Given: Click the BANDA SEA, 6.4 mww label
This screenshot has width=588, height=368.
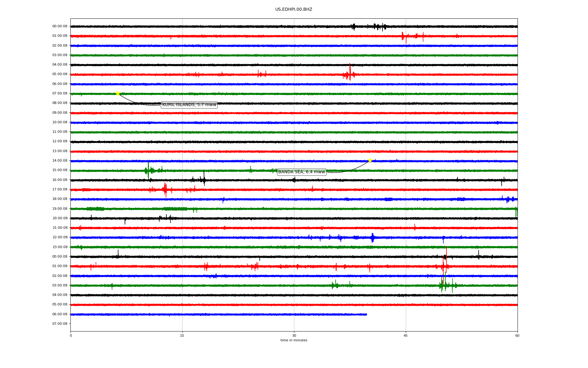Looking at the screenshot, I should (301, 172).
